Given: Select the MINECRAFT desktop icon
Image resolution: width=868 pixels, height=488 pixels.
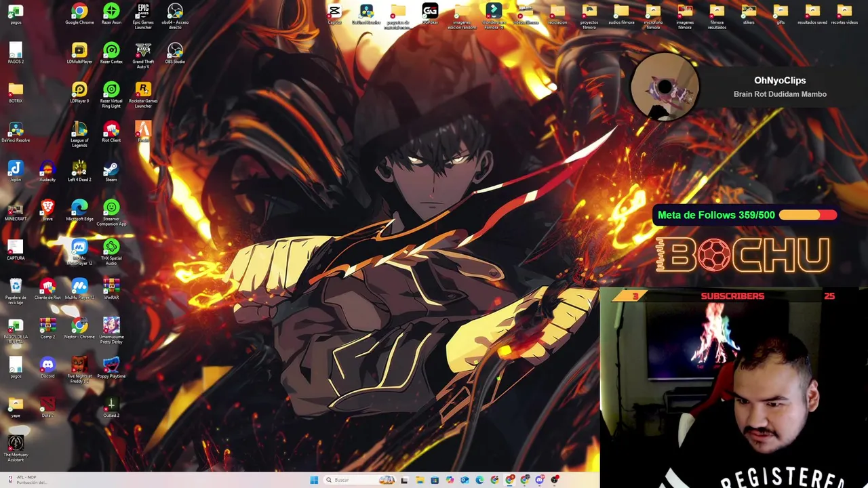Looking at the screenshot, I should click(16, 210).
